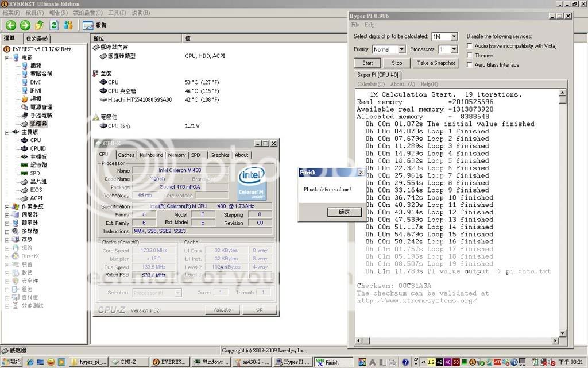This screenshot has height=368, width=588.
Task: Collapse the top-level 主機板 tree node
Action: point(7,132)
